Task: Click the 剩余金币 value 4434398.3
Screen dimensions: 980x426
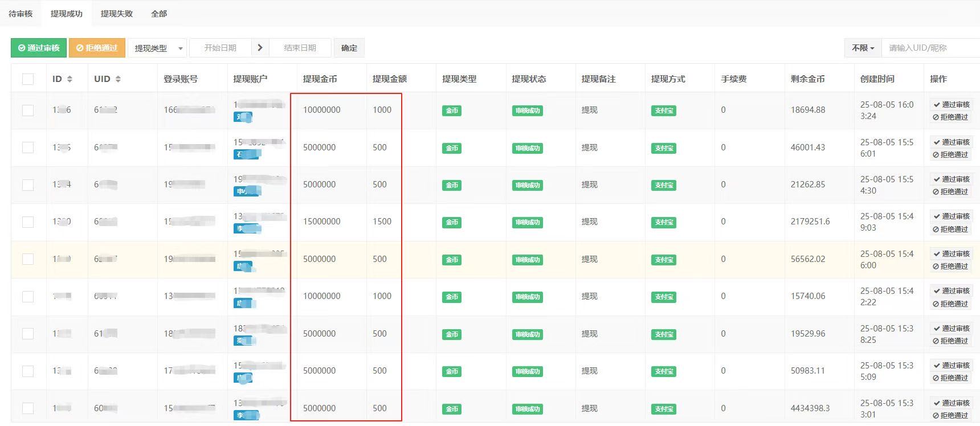Action: pyautogui.click(x=810, y=408)
